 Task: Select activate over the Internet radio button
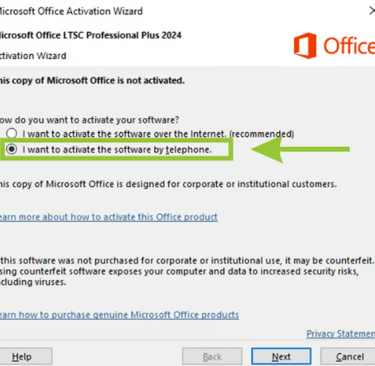12,134
